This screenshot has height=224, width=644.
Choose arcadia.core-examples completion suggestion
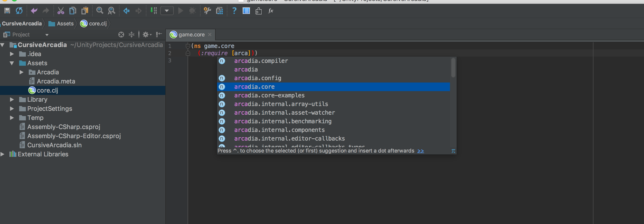pos(333,95)
